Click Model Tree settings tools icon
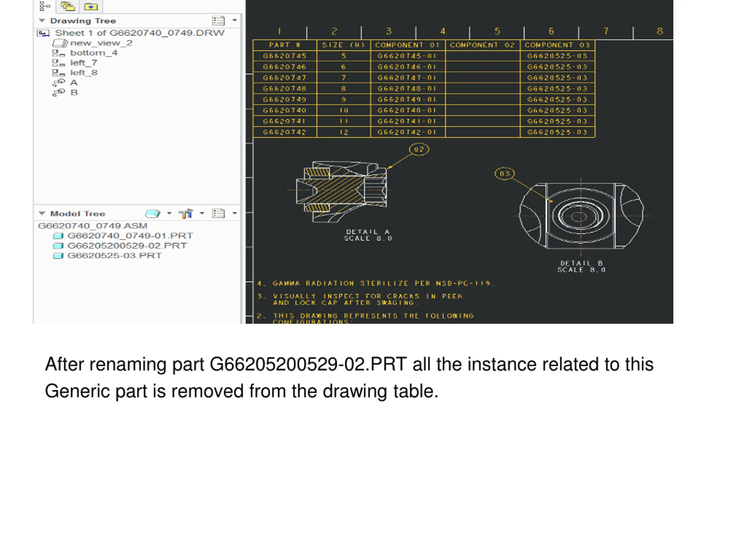Image resolution: width=747 pixels, height=560 pixels. pos(186,213)
